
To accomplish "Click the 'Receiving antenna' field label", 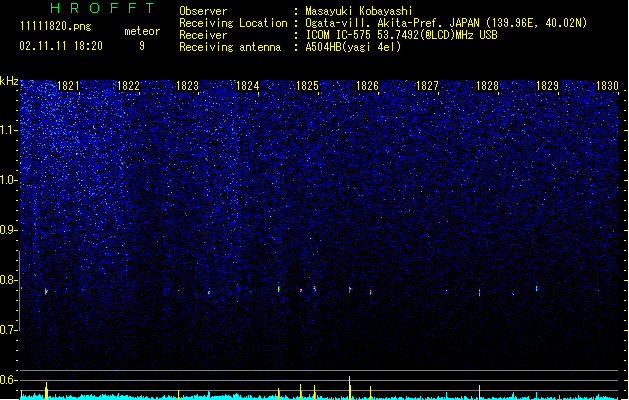I will coord(230,47).
